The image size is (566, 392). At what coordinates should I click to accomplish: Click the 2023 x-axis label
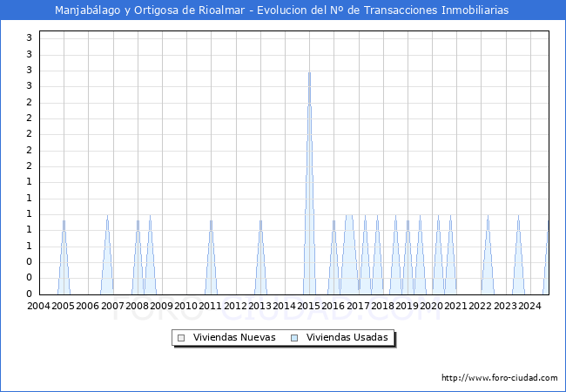(505, 306)
